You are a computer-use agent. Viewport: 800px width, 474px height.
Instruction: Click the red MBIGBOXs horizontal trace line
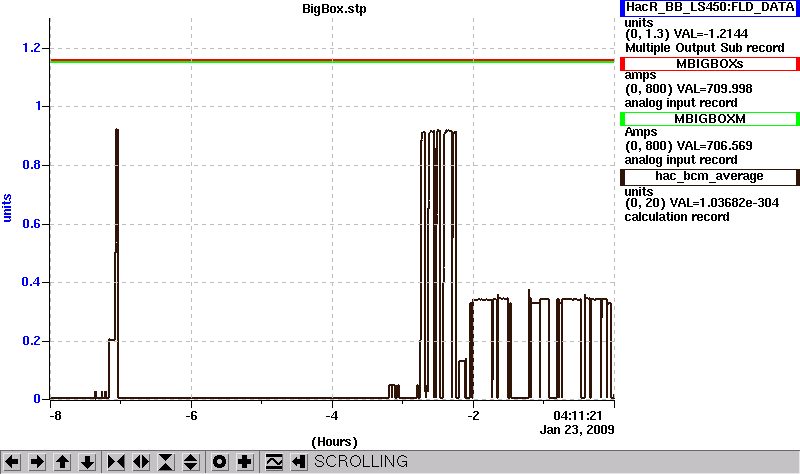332,60
